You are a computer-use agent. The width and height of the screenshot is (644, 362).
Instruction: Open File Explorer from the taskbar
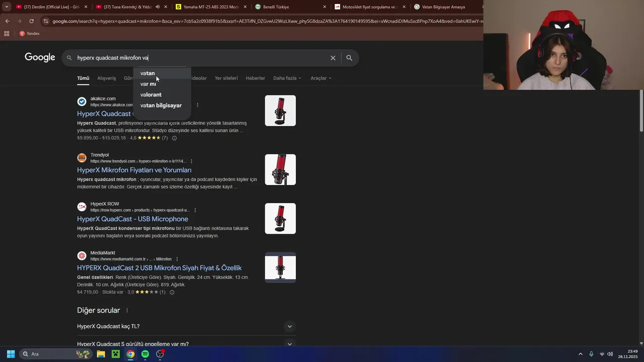click(x=101, y=354)
